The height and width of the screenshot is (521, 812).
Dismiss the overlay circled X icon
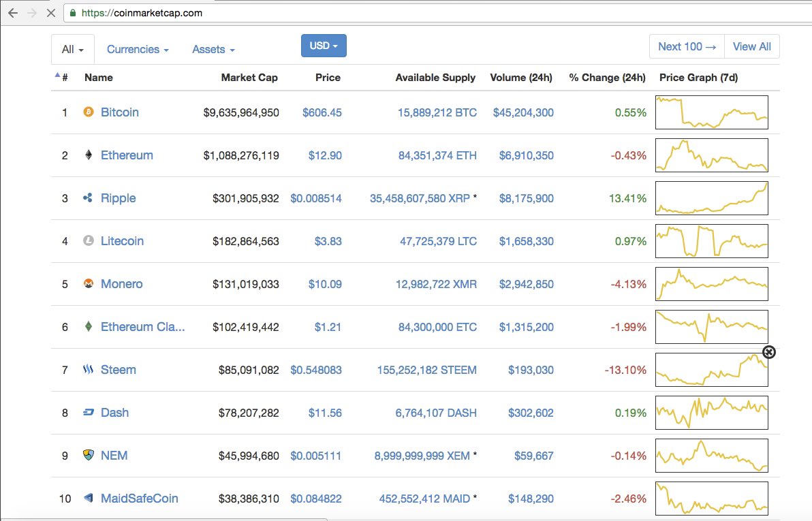tap(769, 352)
